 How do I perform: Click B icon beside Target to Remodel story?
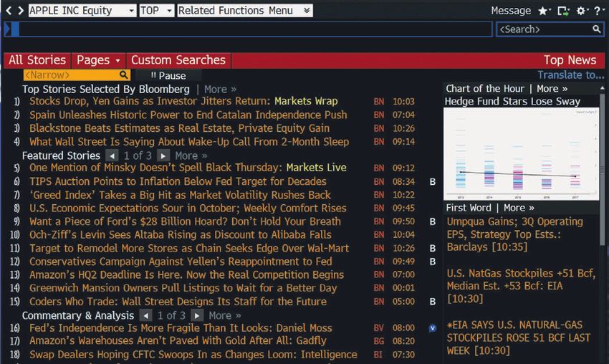tap(432, 248)
